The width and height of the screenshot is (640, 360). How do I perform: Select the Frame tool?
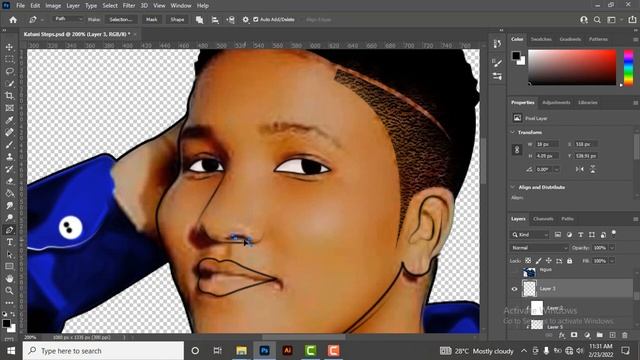pos(9,108)
